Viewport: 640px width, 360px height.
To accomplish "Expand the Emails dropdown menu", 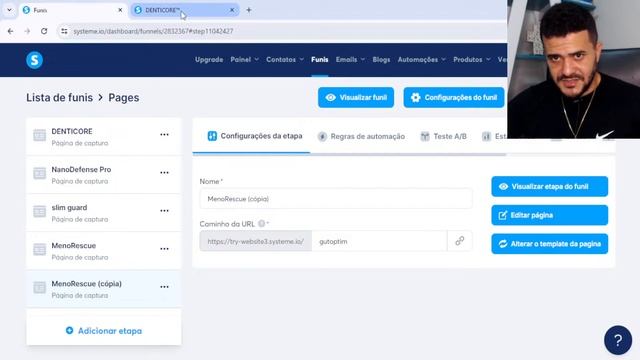I will click(x=350, y=60).
